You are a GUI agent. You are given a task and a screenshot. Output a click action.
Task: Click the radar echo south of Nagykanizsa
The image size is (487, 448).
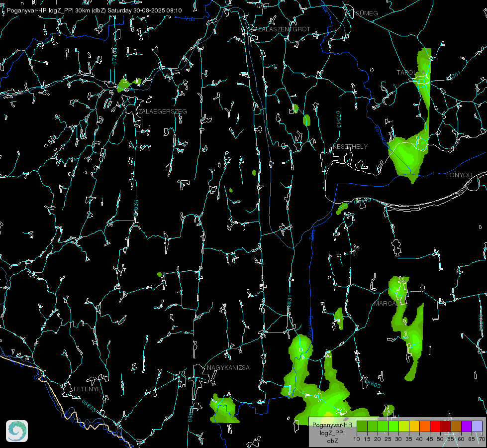click(x=224, y=410)
